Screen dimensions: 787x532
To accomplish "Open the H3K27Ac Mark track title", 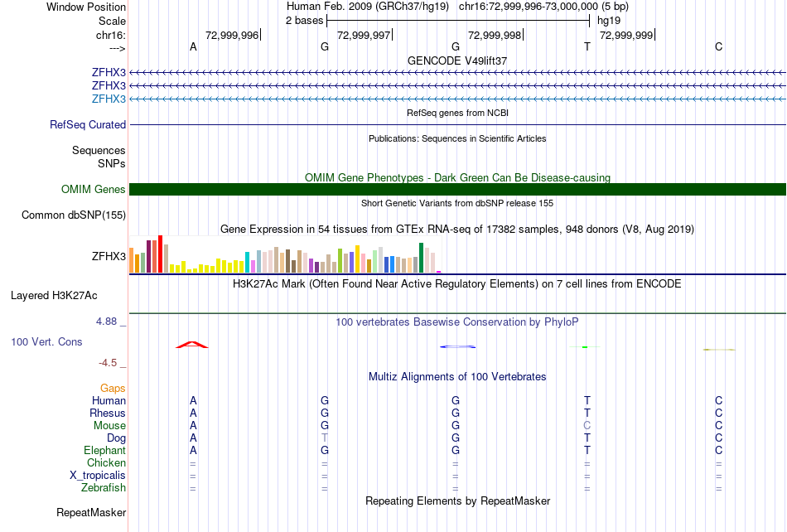I will [x=457, y=284].
